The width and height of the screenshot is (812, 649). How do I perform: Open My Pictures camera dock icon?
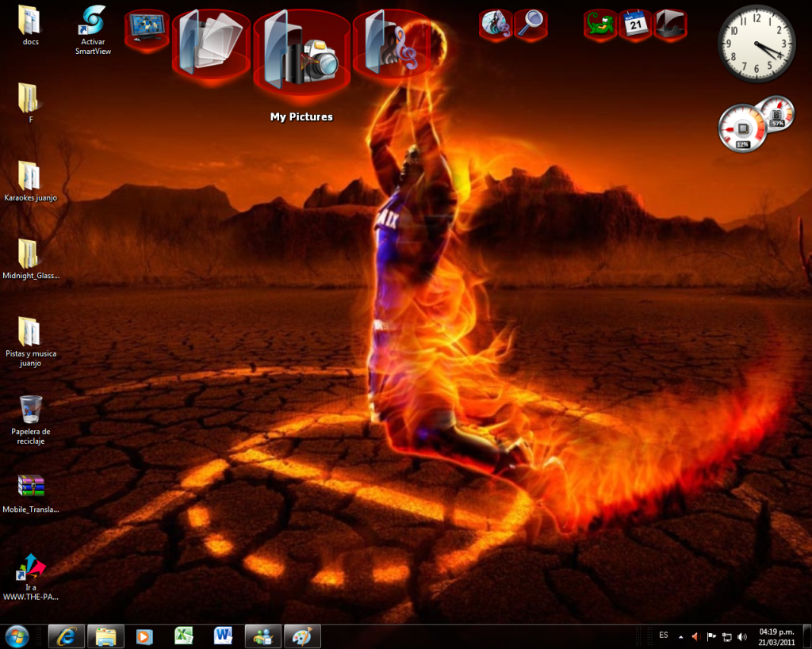[302, 51]
